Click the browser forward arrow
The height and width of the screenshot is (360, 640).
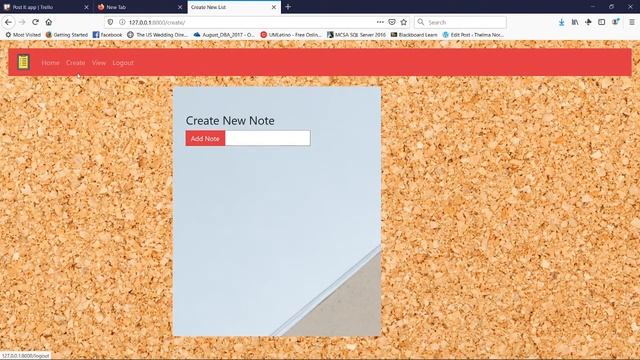22,22
